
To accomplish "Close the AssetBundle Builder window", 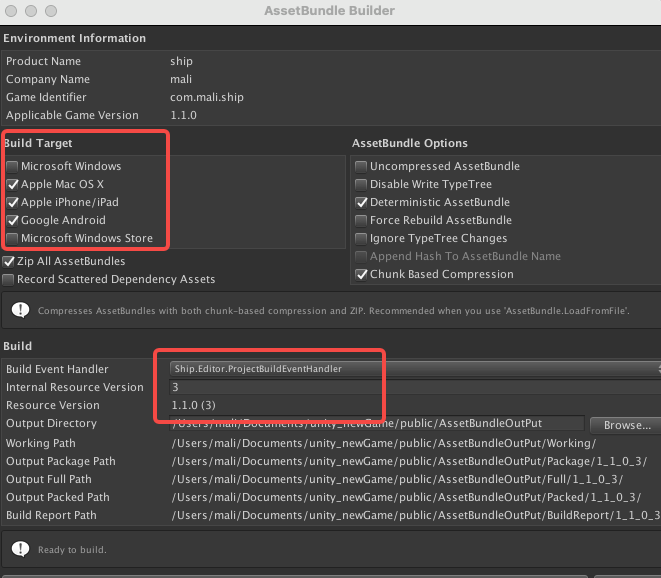I will [11, 11].
